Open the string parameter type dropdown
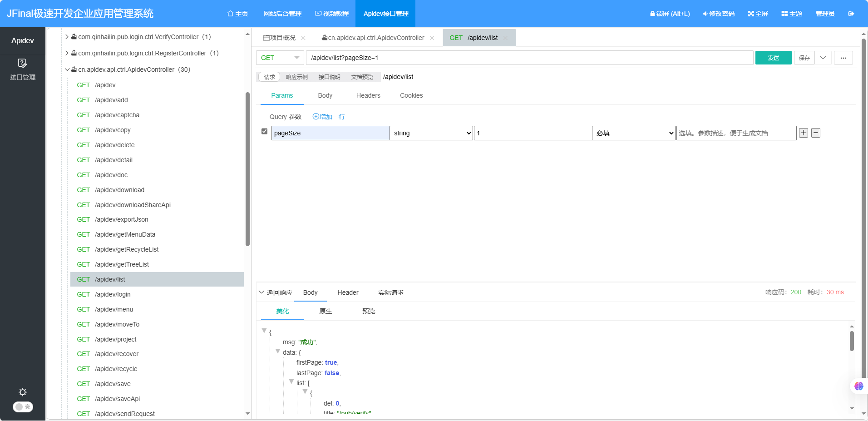Screen dimensions: 868x421 pyautogui.click(x=430, y=133)
